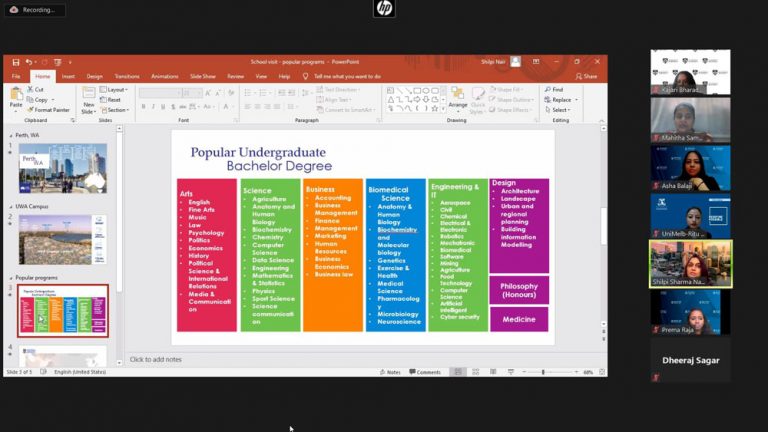Screen dimensions: 768x432
Task: Click the Reset button in Slides group
Action: (x=113, y=99)
